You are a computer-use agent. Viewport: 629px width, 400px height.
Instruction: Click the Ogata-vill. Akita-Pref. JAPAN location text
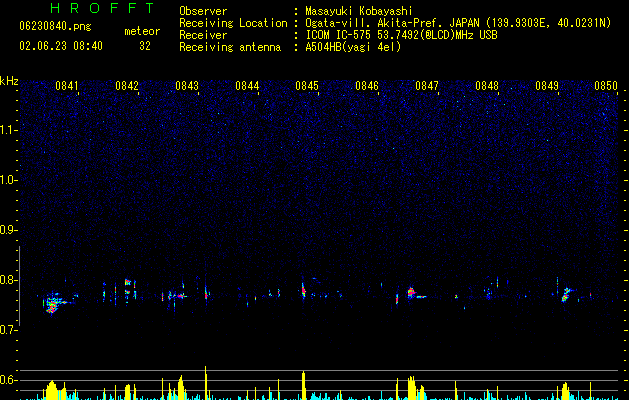coord(458,23)
